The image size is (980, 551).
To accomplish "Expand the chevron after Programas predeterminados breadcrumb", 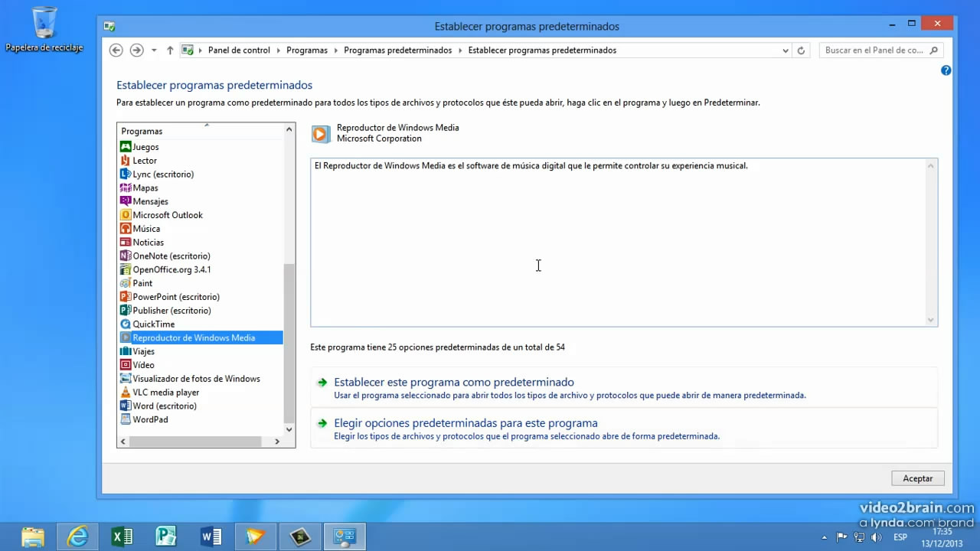I will click(460, 51).
